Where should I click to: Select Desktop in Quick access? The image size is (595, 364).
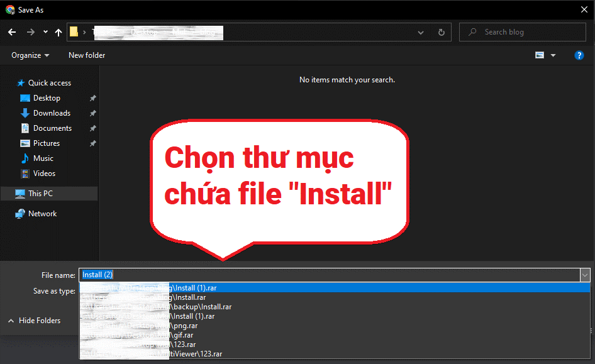point(47,98)
